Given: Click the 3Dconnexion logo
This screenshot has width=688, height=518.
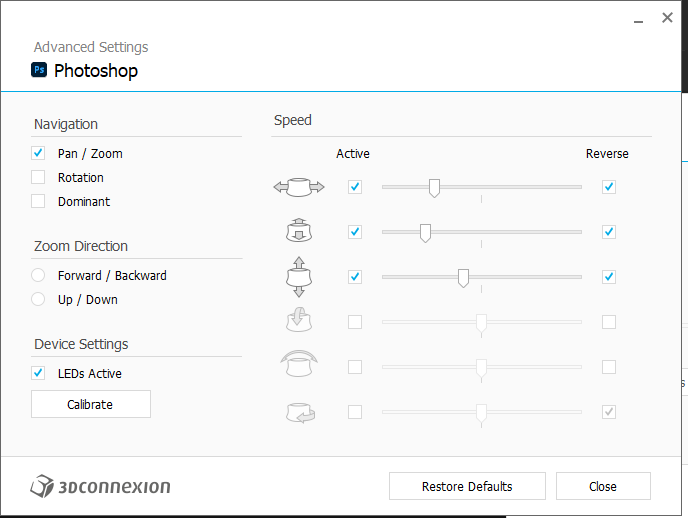Looking at the screenshot, I should point(101,487).
